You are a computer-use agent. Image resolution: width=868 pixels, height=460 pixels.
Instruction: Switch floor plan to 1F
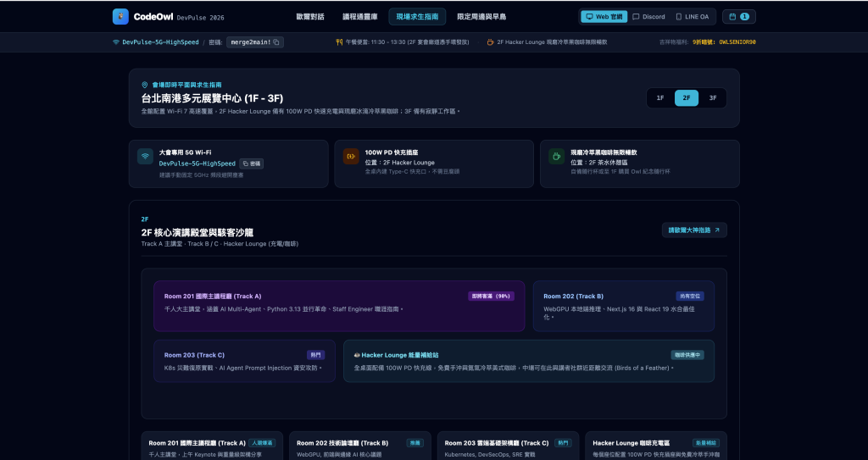[659, 98]
